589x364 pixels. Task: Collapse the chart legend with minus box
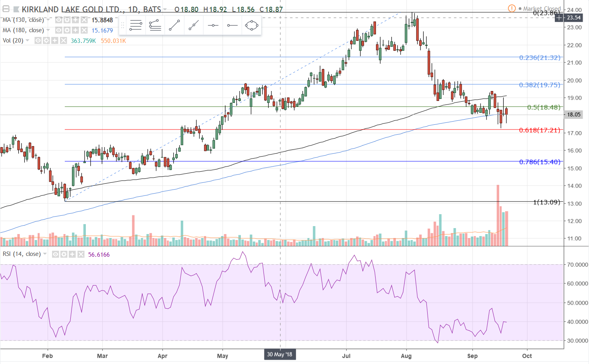click(x=6, y=9)
